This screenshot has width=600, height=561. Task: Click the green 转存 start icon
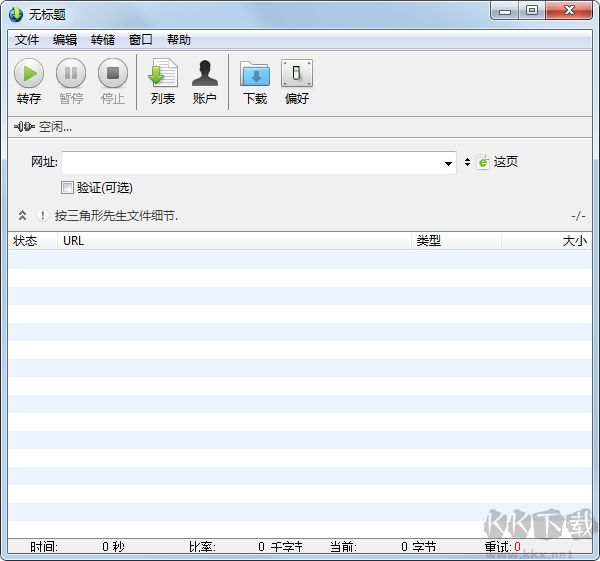coord(29,73)
